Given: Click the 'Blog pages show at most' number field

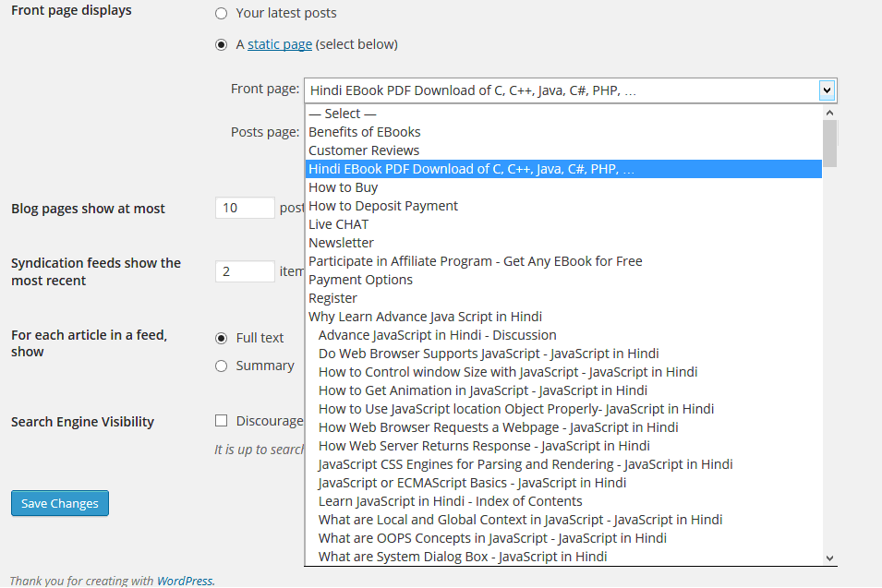Looking at the screenshot, I should [245, 208].
